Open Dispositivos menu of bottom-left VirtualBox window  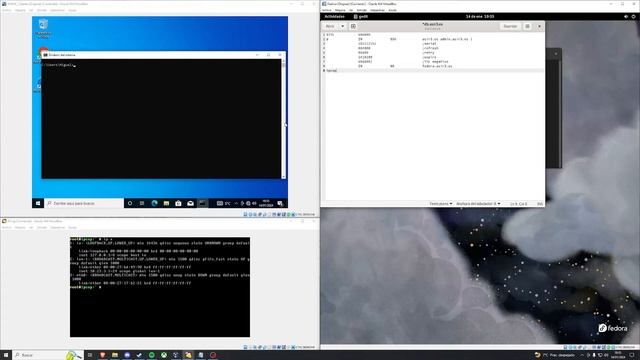[57, 227]
